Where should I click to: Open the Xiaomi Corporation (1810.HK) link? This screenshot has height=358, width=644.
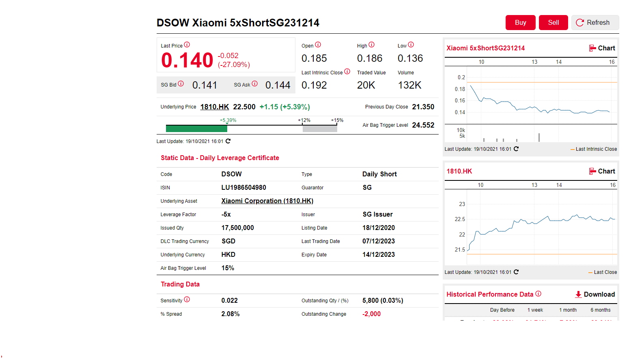pyautogui.click(x=267, y=201)
